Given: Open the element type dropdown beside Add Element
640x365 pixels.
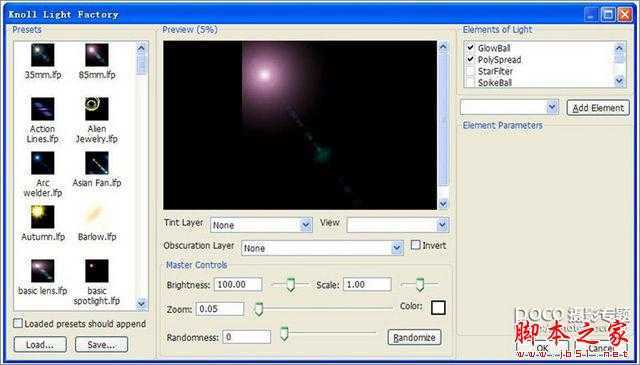Looking at the screenshot, I should tap(552, 107).
